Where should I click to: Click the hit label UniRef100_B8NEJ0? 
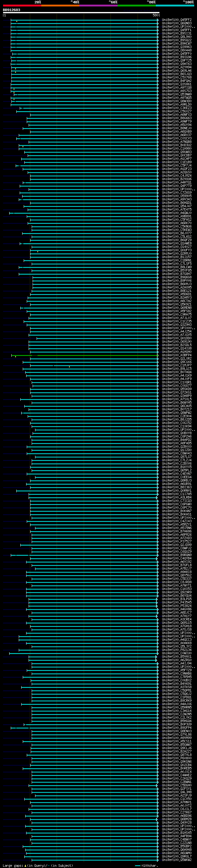coord(177,128)
